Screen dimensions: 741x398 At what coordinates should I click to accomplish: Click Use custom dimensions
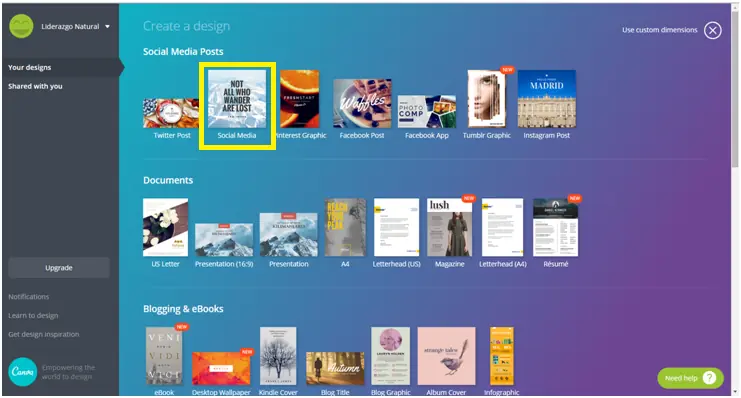click(x=659, y=30)
